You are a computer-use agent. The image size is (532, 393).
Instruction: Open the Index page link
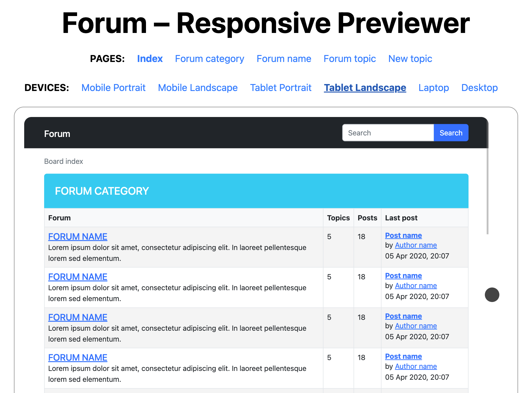point(150,59)
